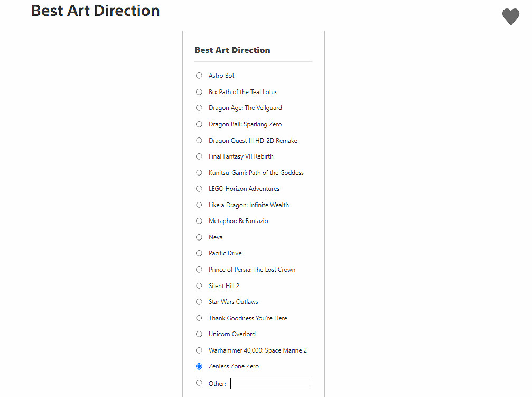Choose Final Fantasy VII Rebirth

pos(199,156)
